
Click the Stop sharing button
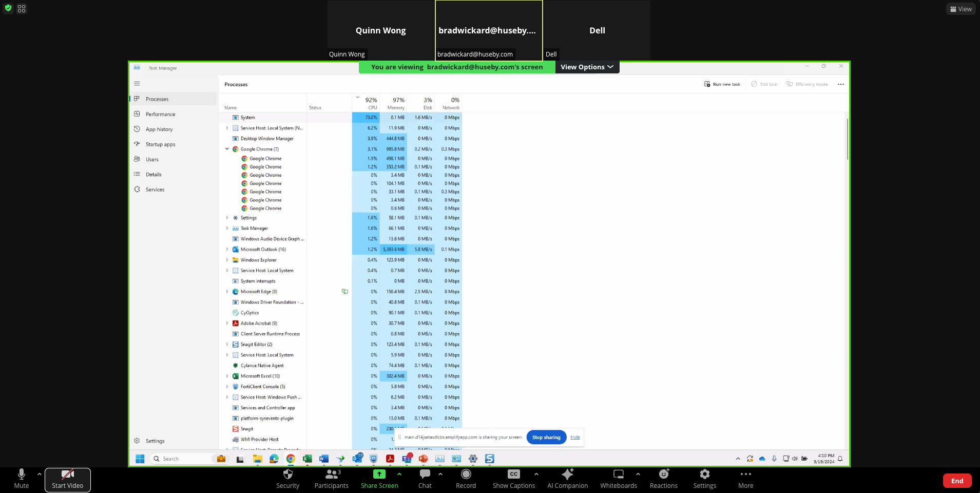[x=546, y=437]
